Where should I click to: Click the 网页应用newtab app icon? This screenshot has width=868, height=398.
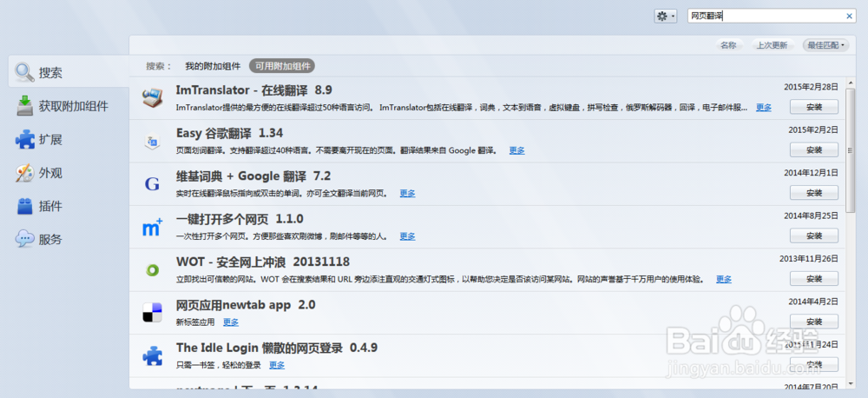pyautogui.click(x=152, y=313)
